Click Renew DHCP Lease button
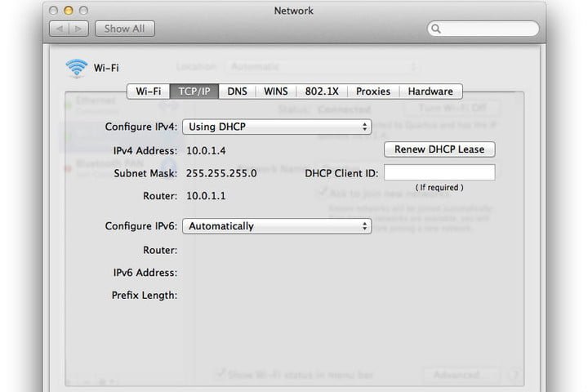 tap(439, 149)
